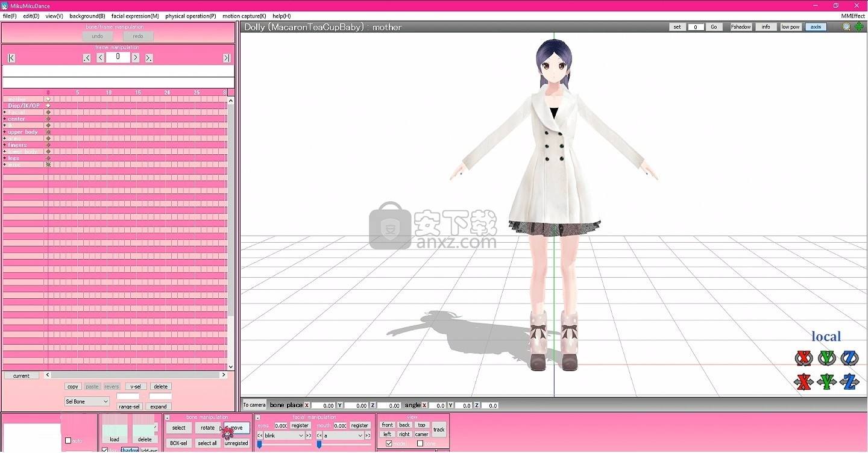Click the red X move axis arrow icon
This screenshot has height=453, width=868.
pyautogui.click(x=804, y=381)
